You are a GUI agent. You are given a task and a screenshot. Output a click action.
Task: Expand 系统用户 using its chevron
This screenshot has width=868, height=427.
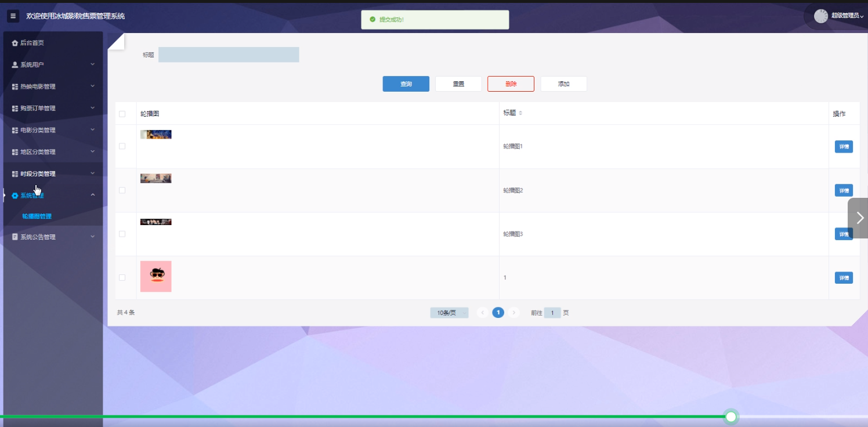[x=93, y=64]
